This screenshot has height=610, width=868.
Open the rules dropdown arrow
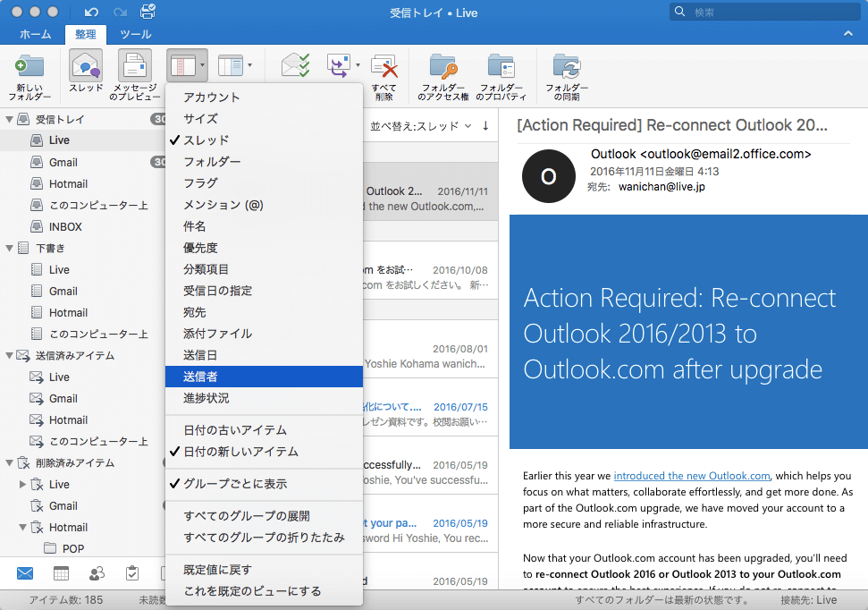358,65
